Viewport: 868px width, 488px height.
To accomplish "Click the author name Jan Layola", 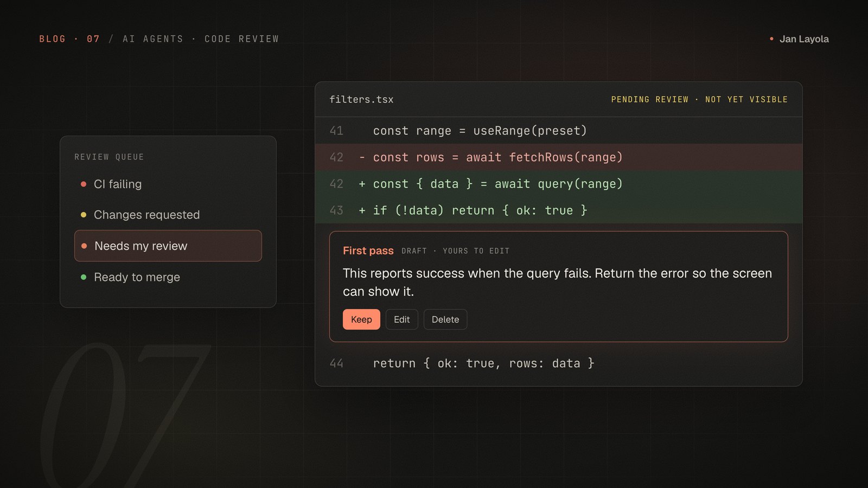I will [804, 39].
